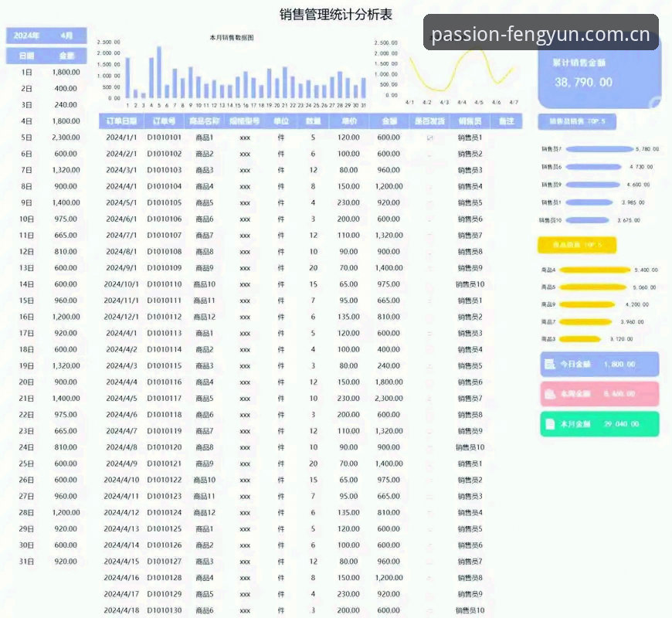Select the 31日 row label
Viewport: 672px width, 618px height.
[x=26, y=562]
